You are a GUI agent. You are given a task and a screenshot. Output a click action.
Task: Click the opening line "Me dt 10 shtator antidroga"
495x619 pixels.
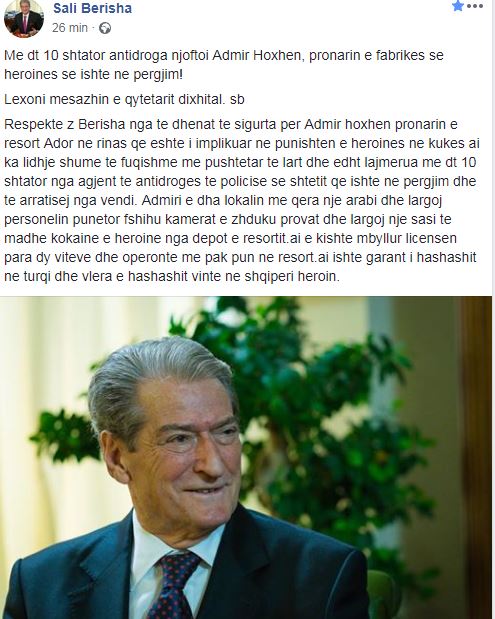(86, 55)
